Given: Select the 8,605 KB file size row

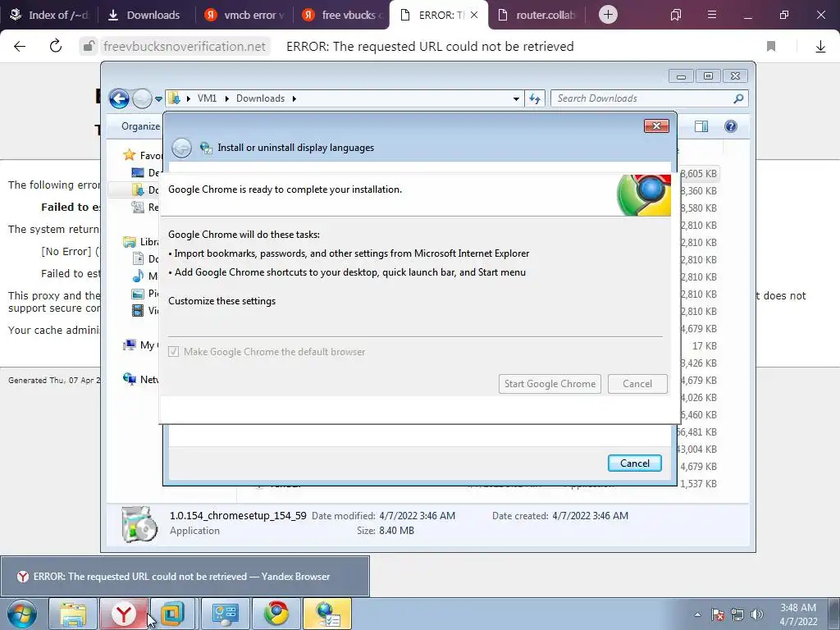Looking at the screenshot, I should pos(699,174).
